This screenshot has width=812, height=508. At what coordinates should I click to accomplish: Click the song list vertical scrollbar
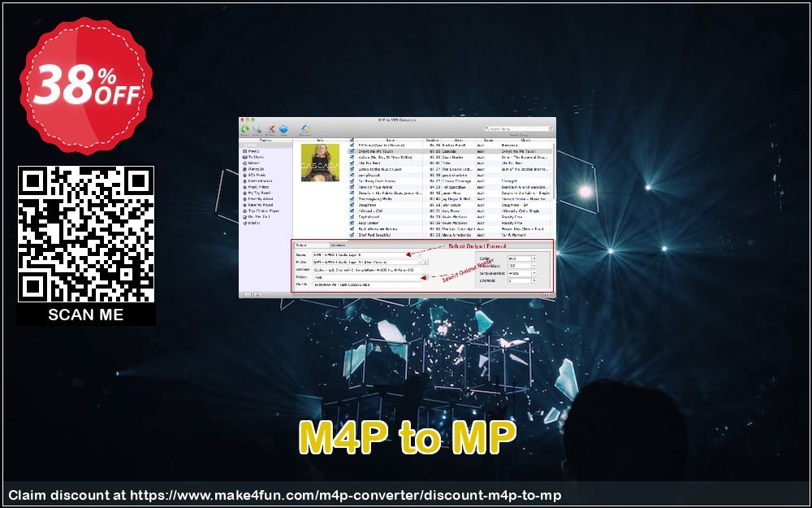coord(554,171)
